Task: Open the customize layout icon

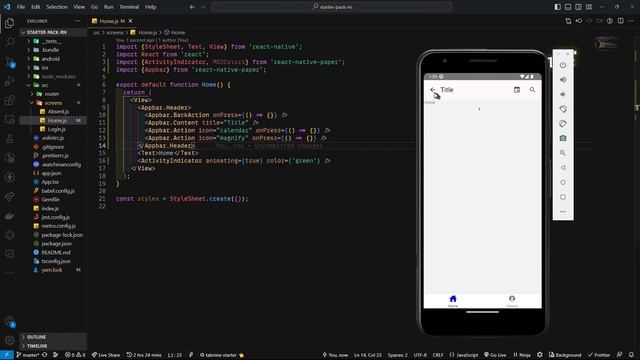Action: click(x=589, y=7)
